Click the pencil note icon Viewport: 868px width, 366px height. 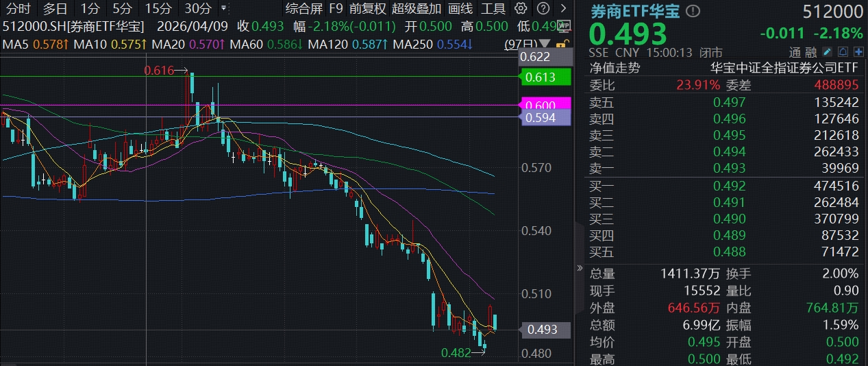827,52
